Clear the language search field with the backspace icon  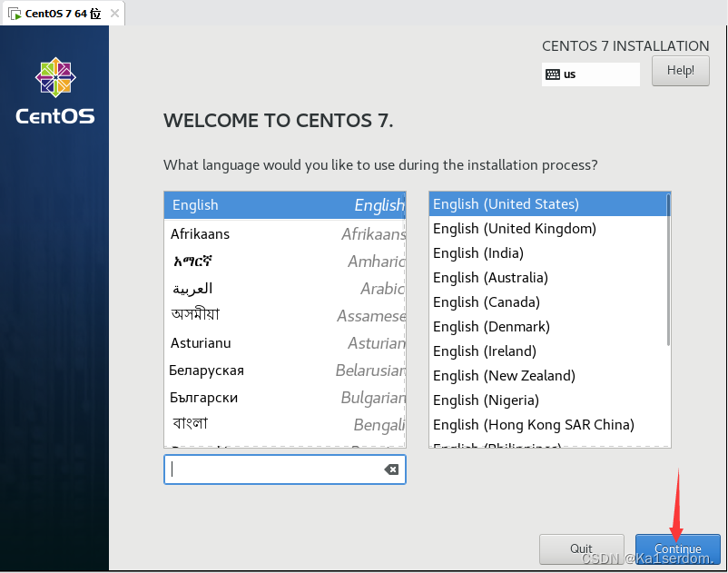tap(391, 469)
